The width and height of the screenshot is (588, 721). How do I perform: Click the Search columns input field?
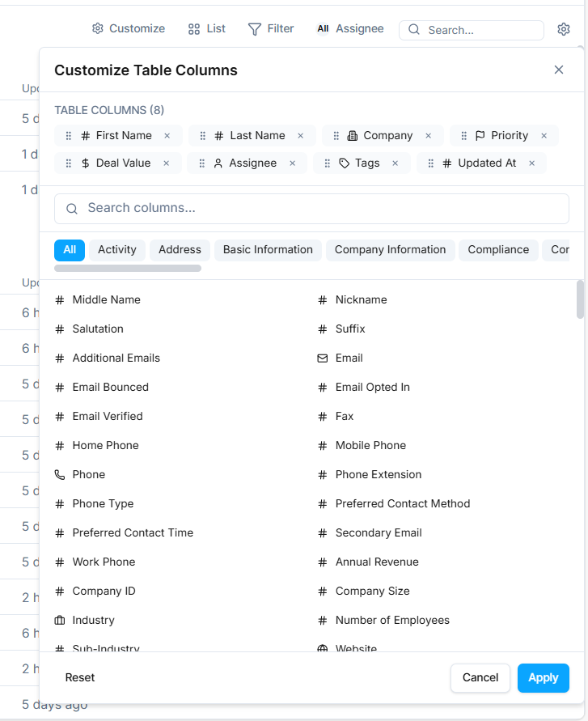(x=311, y=209)
